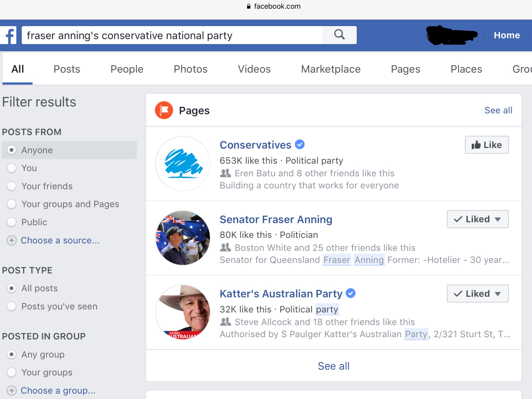This screenshot has height=399, width=532.
Task: Select the Anyone radio button
Action: click(x=11, y=150)
